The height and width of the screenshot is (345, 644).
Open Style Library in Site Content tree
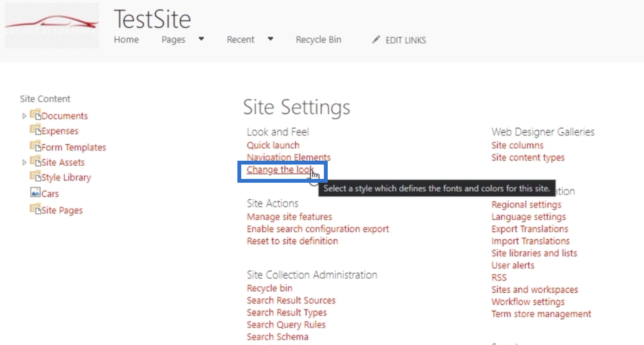click(66, 177)
